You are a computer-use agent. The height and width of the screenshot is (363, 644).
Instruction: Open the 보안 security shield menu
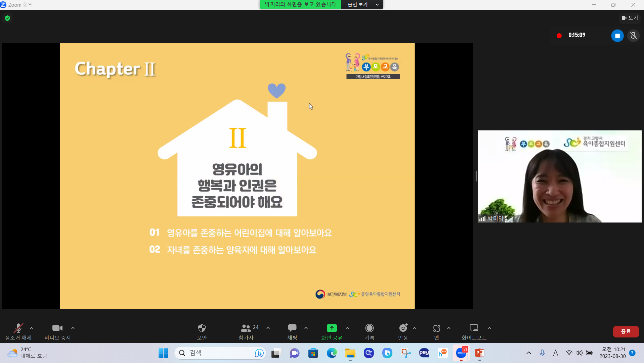coord(202,332)
